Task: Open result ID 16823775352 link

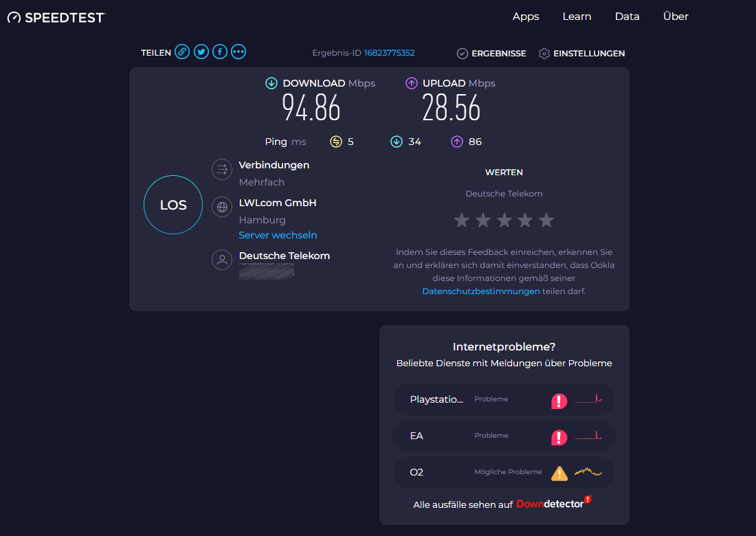Action: point(389,53)
